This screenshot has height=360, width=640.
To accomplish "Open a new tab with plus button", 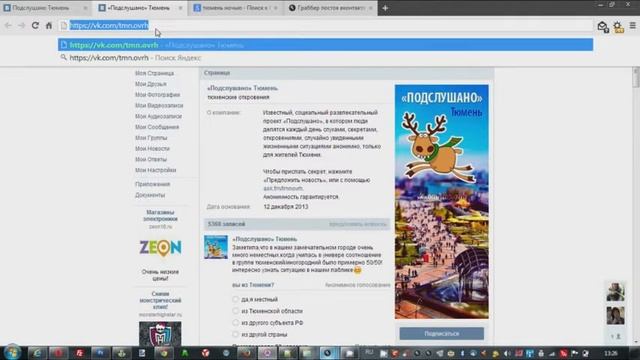I will coord(385,8).
